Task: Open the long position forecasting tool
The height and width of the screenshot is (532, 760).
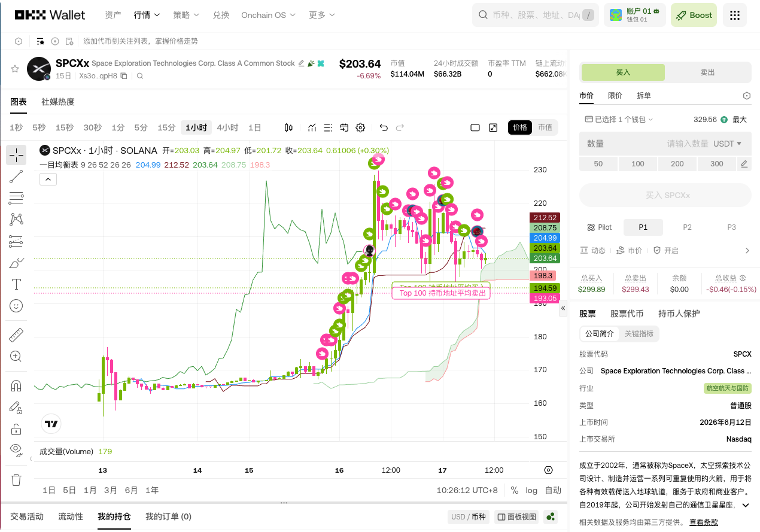Action: [x=16, y=241]
